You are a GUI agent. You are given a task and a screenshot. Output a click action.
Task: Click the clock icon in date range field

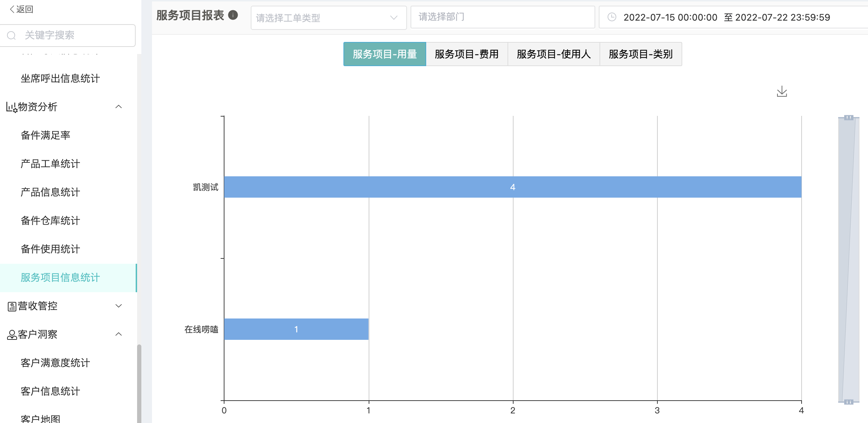(612, 17)
